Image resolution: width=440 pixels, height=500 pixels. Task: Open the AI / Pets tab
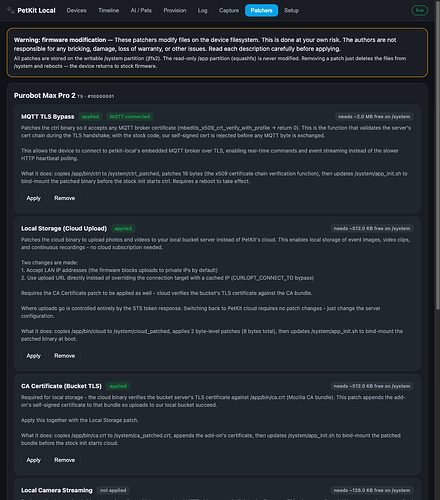point(141,10)
